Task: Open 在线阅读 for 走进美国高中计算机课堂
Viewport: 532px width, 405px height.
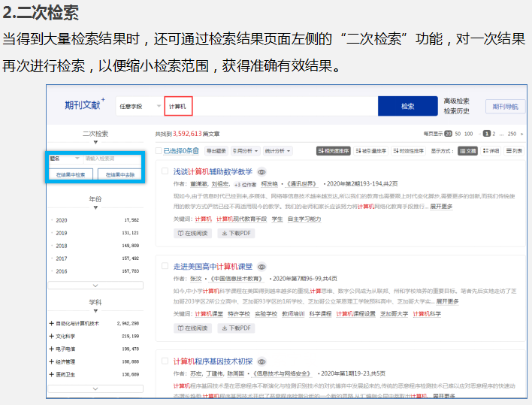Action: [x=192, y=328]
